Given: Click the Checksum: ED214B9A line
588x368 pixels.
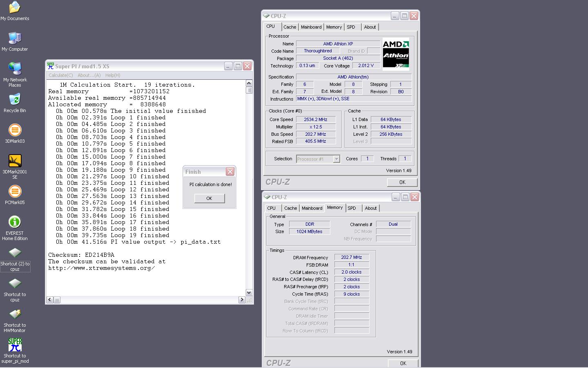Looking at the screenshot, I should [x=81, y=255].
